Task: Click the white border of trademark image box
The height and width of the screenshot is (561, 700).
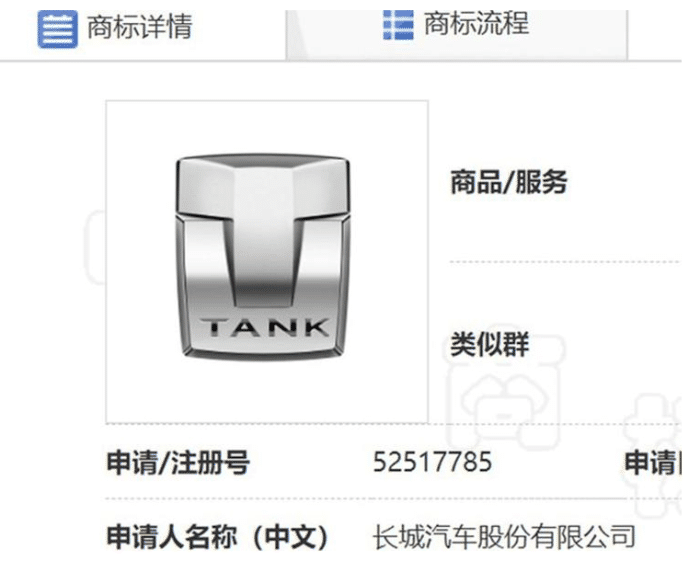Action: coord(267,102)
